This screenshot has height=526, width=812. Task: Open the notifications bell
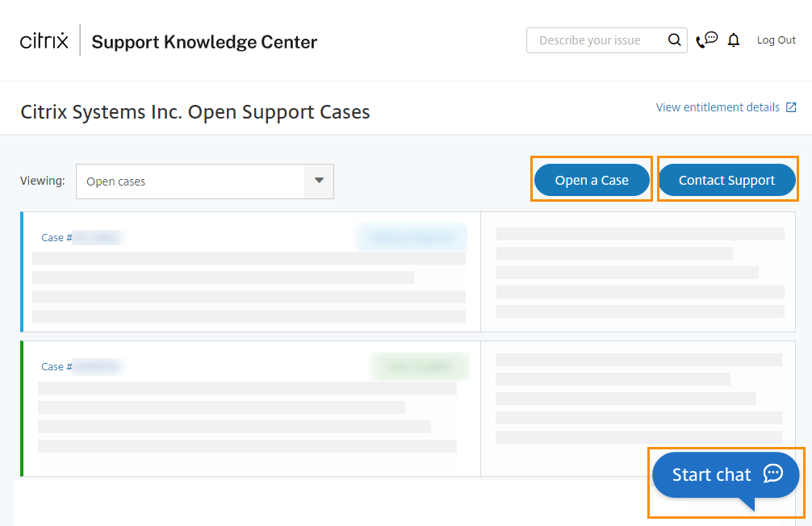coord(733,40)
